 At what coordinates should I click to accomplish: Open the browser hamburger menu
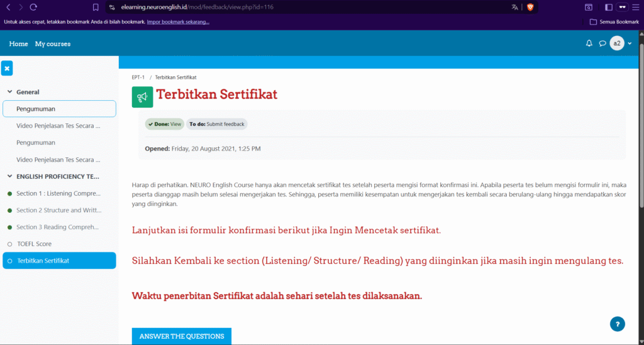point(637,7)
